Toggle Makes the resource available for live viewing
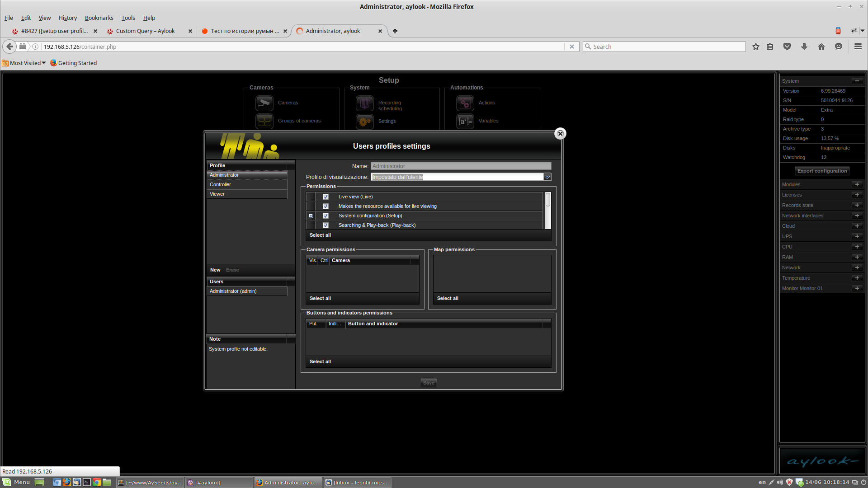 [325, 206]
